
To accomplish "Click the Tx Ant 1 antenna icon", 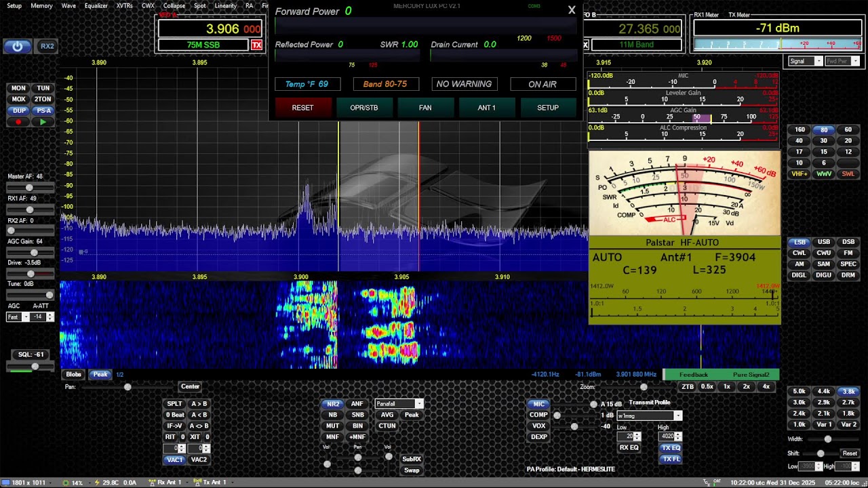I will [x=197, y=483].
